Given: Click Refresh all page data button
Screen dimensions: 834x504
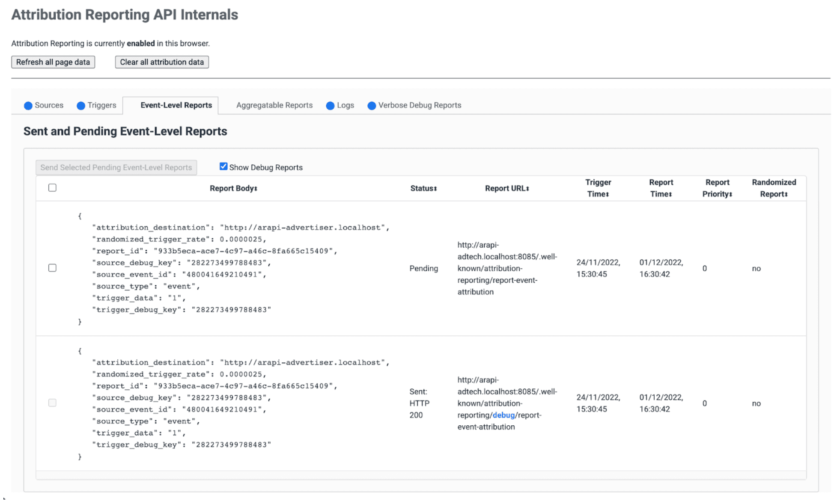Looking at the screenshot, I should [x=53, y=62].
